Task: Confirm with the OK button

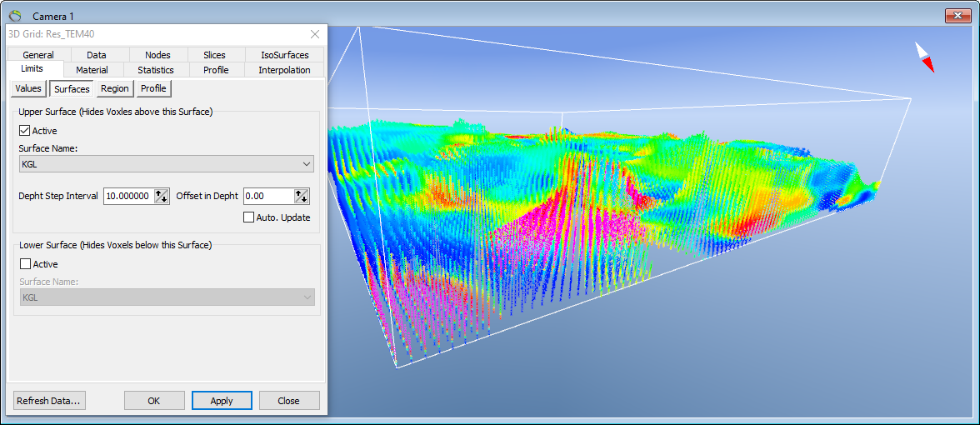Action: (154, 401)
